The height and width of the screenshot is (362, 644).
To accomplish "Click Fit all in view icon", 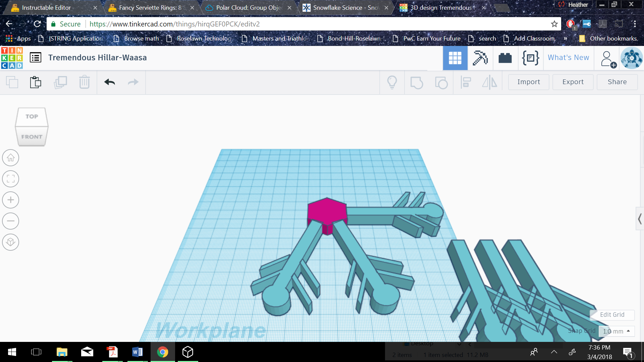I will point(11,179).
